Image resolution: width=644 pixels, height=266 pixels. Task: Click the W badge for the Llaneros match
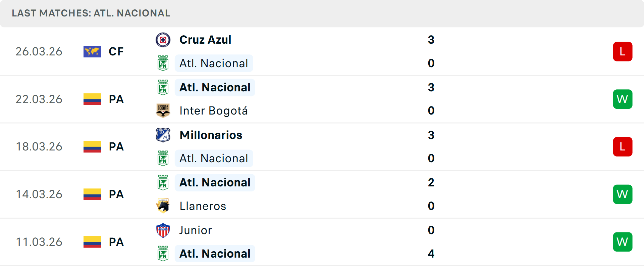623,194
